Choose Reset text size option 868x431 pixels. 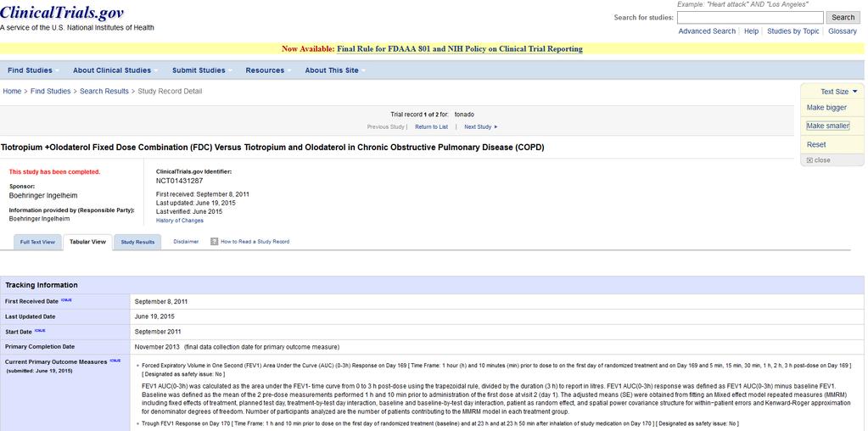coord(816,145)
